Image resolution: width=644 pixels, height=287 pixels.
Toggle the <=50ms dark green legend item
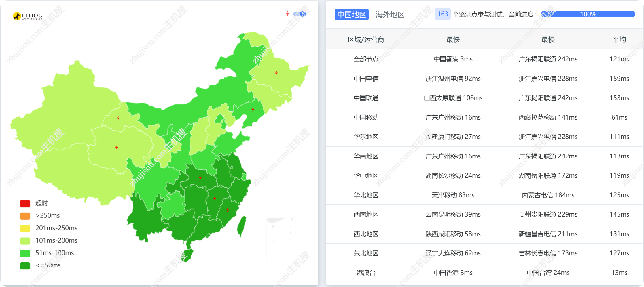coord(25,265)
